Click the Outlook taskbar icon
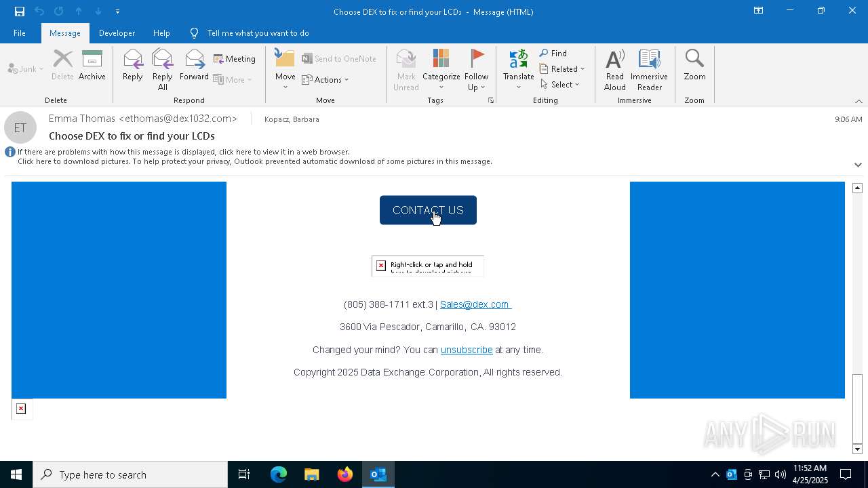The height and width of the screenshot is (488, 868). [378, 474]
